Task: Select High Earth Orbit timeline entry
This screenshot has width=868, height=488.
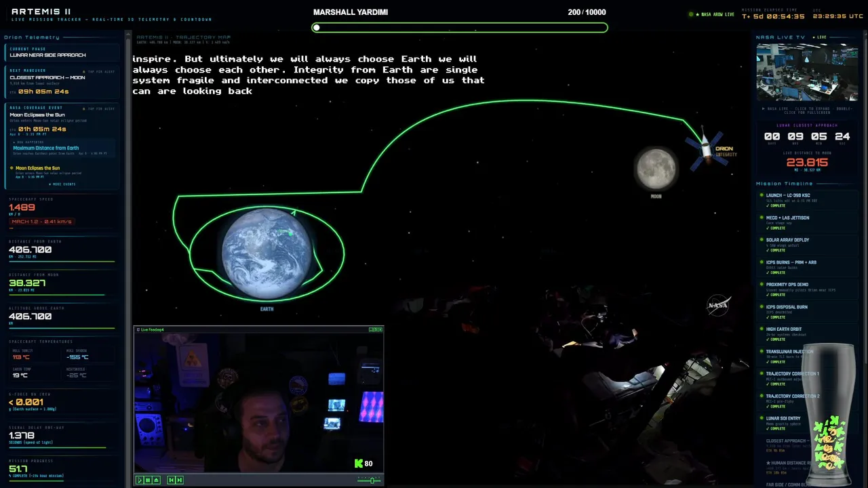Action: pyautogui.click(x=807, y=333)
